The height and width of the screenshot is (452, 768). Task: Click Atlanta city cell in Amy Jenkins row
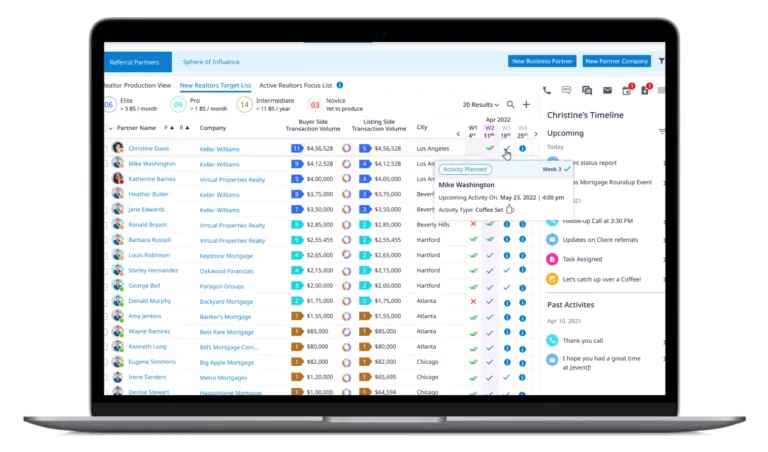coord(426,316)
